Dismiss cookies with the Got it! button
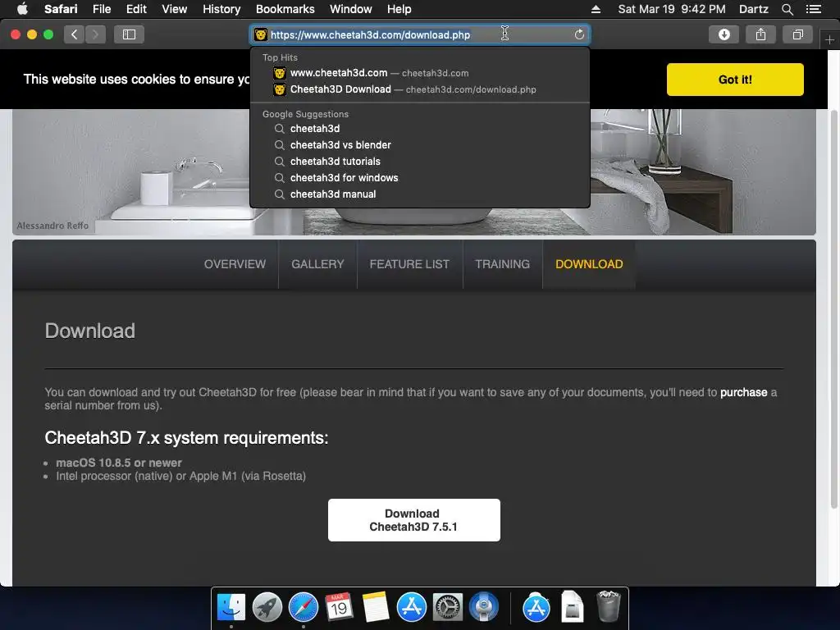Image resolution: width=840 pixels, height=630 pixels. (x=735, y=80)
